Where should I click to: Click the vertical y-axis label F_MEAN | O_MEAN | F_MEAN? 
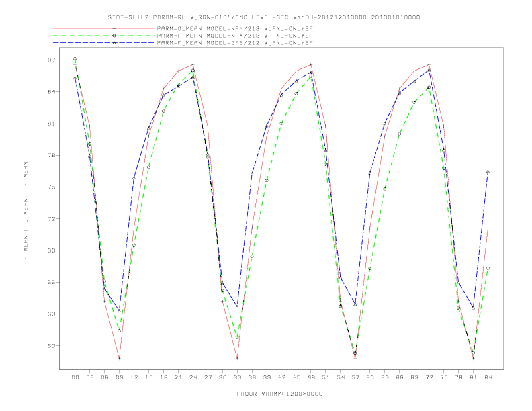point(26,211)
